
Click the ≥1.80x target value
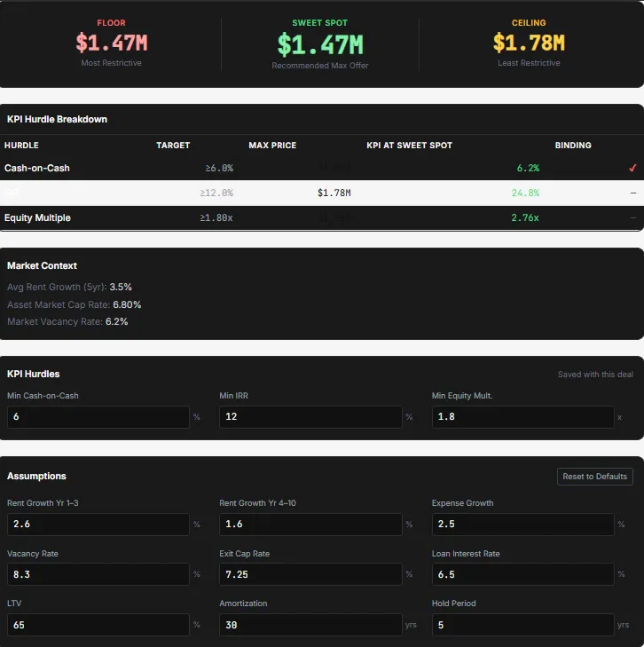(x=216, y=217)
